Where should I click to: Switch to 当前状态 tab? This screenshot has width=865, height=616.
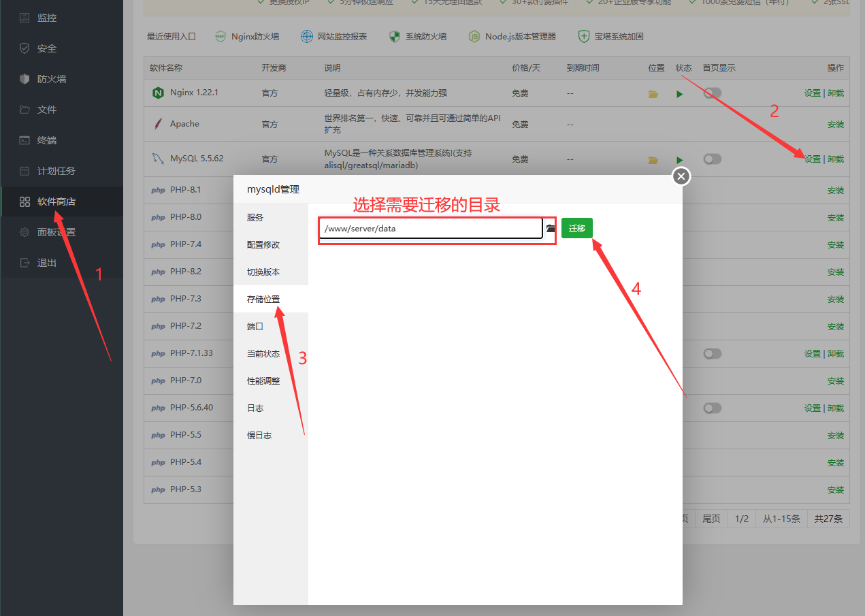click(x=271, y=353)
